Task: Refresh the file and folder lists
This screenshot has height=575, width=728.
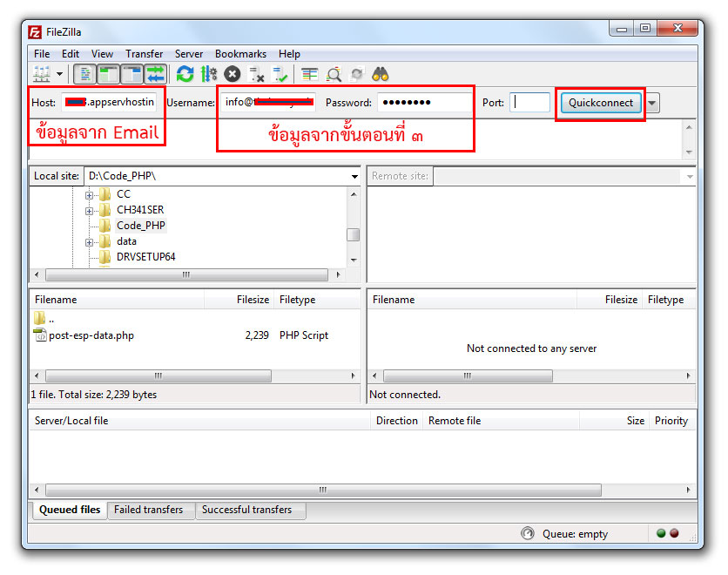Action: 185,74
